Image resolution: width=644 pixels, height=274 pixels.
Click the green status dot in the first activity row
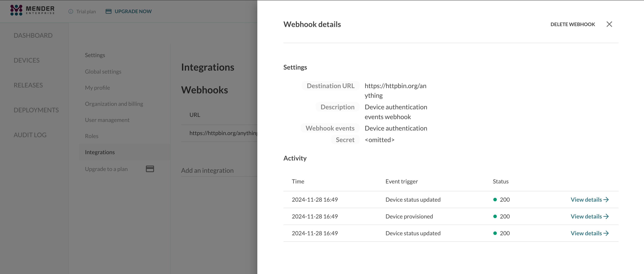pyautogui.click(x=495, y=200)
